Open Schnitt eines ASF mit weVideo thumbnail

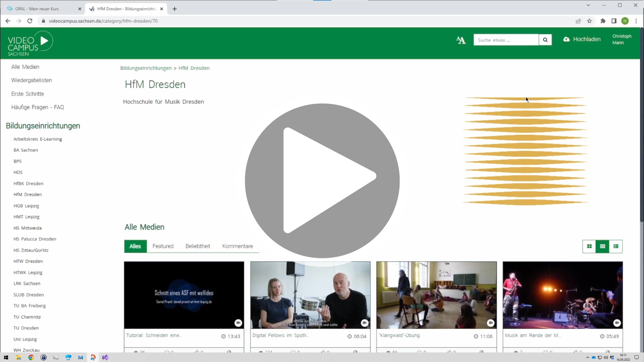click(x=184, y=295)
